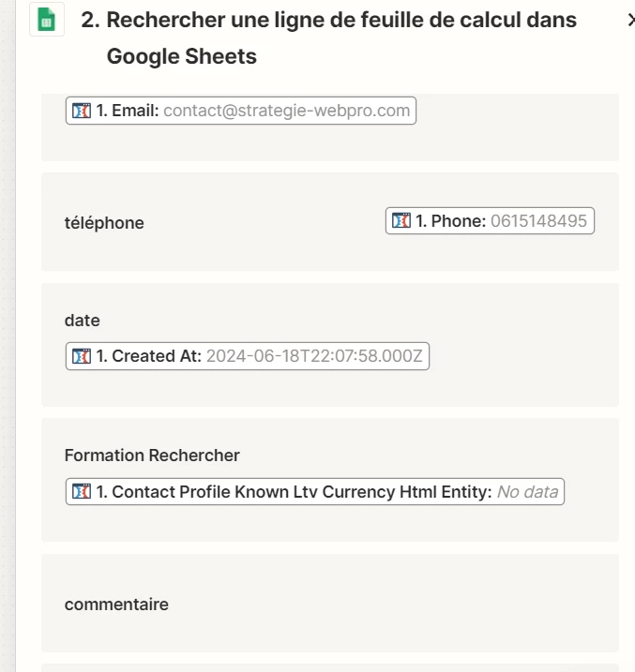Click the 'No data' placeholder text
This screenshot has height=672, width=635.
(x=527, y=491)
